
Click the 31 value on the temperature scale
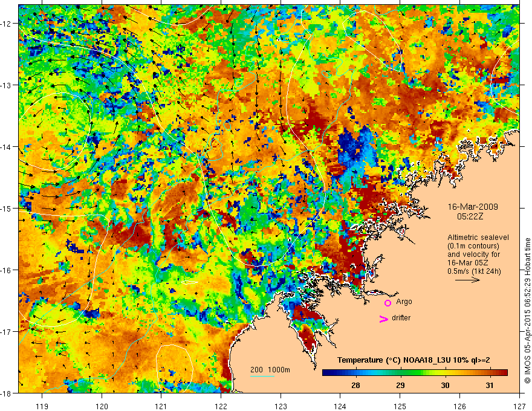pyautogui.click(x=490, y=386)
